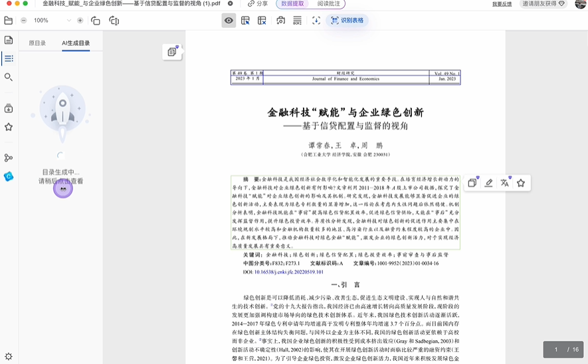Image resolution: width=588 pixels, height=364 pixels.
Task: Click the 目录生成中 status text
Action: coord(60,173)
